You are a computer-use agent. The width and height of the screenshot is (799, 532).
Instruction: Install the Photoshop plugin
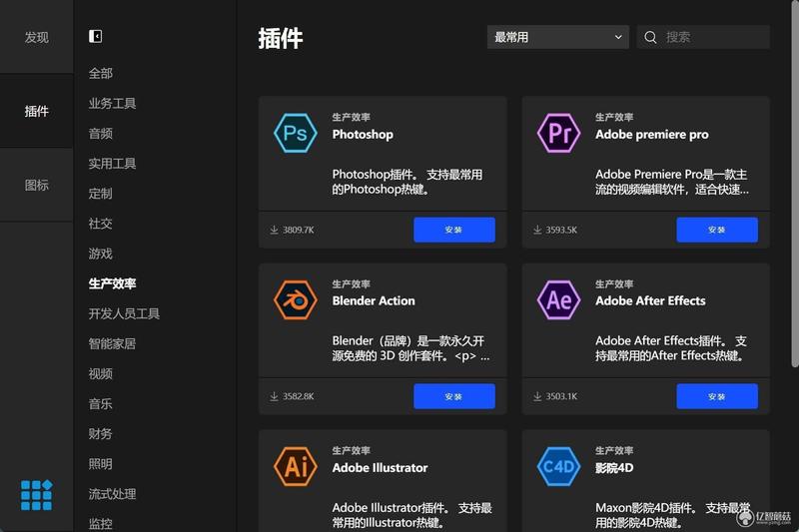(x=454, y=230)
